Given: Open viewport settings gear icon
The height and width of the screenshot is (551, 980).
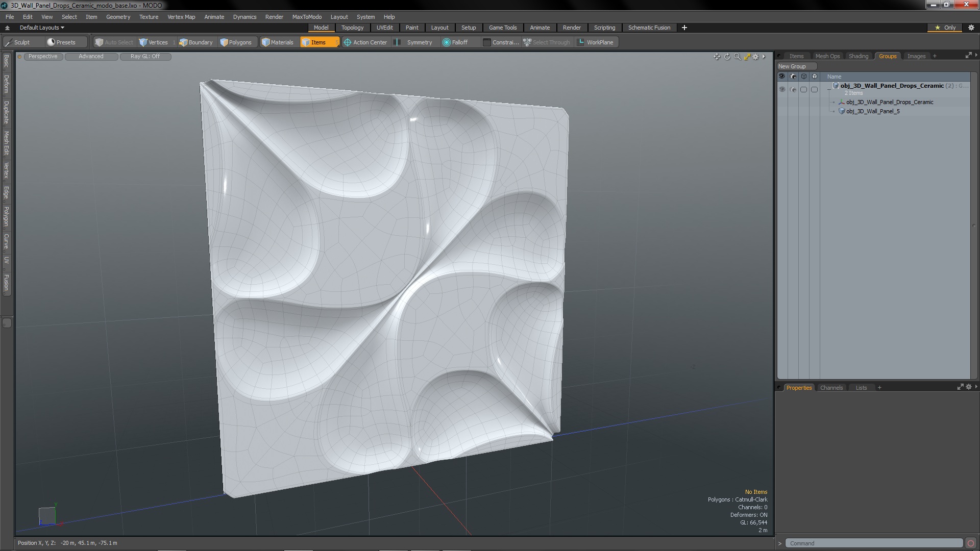Looking at the screenshot, I should pyautogui.click(x=756, y=57).
